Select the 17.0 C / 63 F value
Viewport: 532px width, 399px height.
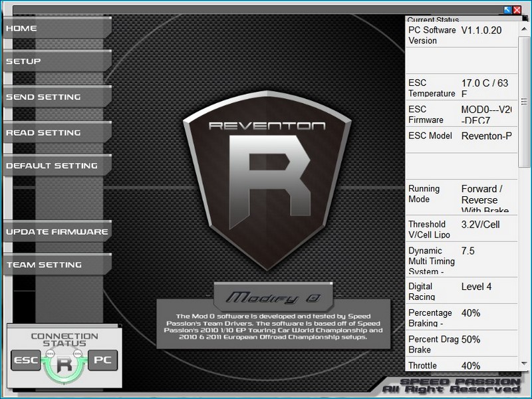tap(485, 88)
